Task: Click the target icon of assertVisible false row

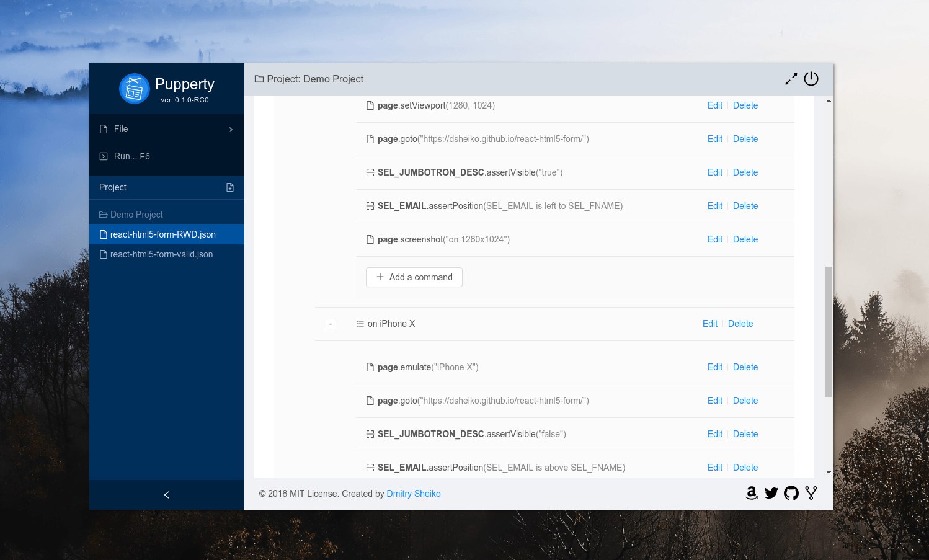Action: 370,434
